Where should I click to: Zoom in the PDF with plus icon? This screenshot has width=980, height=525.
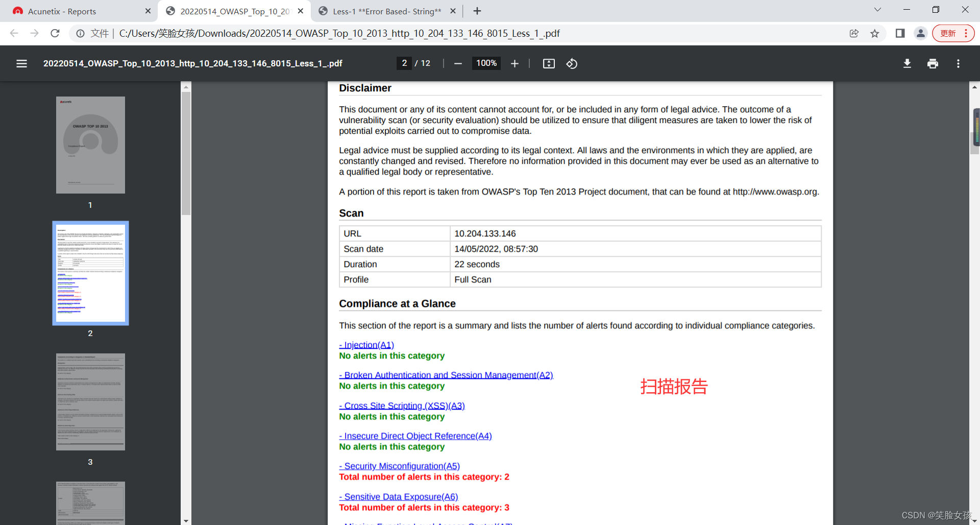514,63
